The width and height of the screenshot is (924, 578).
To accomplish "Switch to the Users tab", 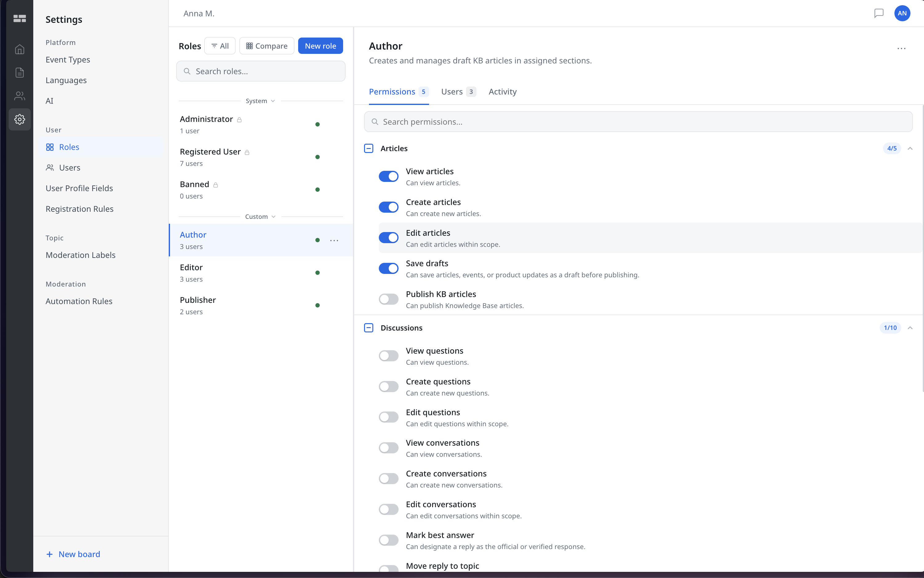I will pos(458,92).
